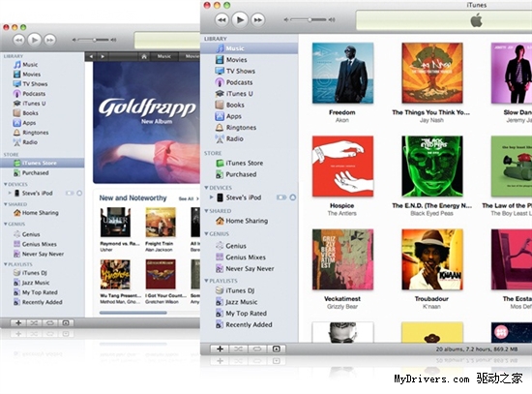Open Apps in front window sidebar

(x=233, y=116)
